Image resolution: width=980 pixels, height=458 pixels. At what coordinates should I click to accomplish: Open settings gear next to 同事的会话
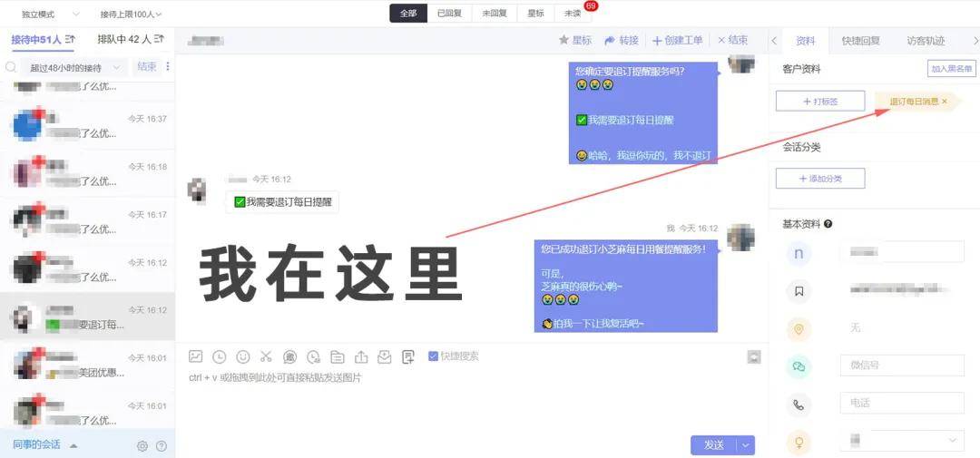click(142, 445)
